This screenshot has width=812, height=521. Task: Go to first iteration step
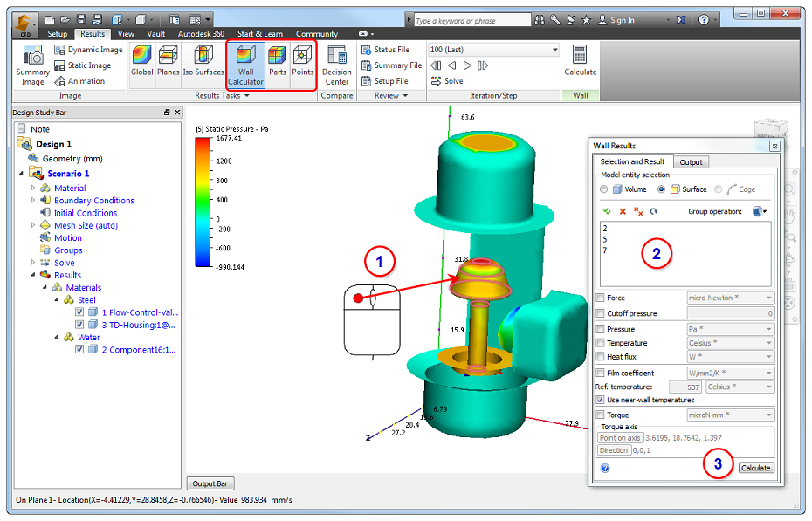tap(436, 65)
